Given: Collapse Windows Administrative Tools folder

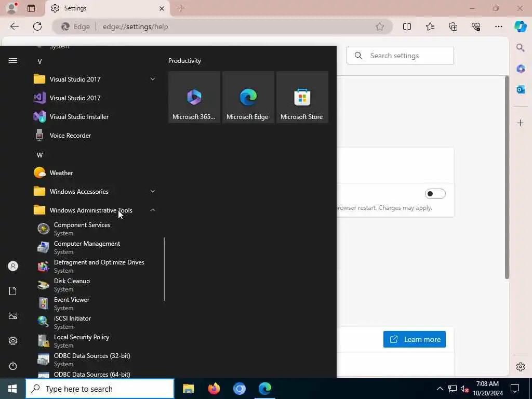Looking at the screenshot, I should [x=95, y=210].
